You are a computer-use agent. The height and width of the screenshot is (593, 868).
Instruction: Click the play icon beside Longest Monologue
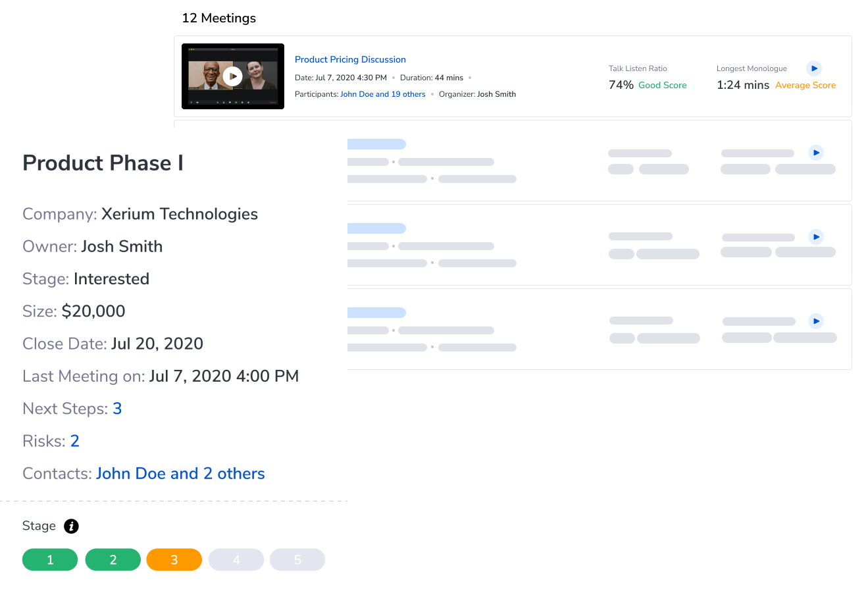[x=814, y=68]
